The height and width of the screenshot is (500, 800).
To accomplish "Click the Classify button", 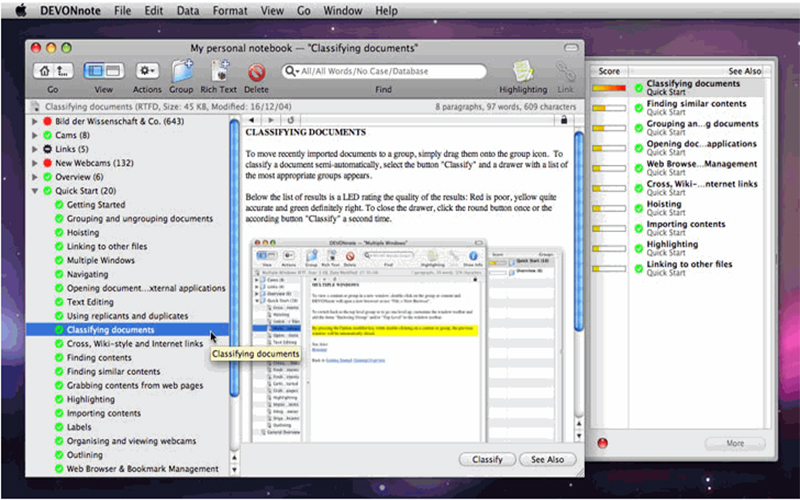I will tap(487, 459).
